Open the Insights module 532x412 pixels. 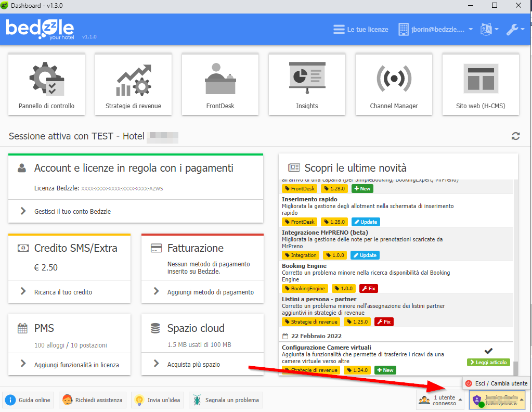point(307,84)
